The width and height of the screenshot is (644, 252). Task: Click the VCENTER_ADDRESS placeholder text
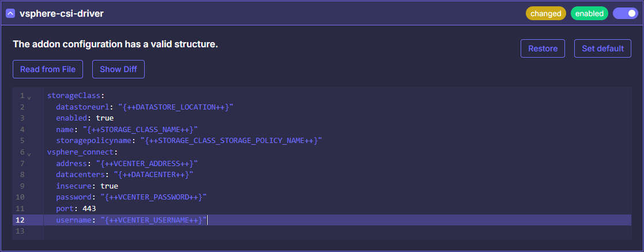coord(146,163)
